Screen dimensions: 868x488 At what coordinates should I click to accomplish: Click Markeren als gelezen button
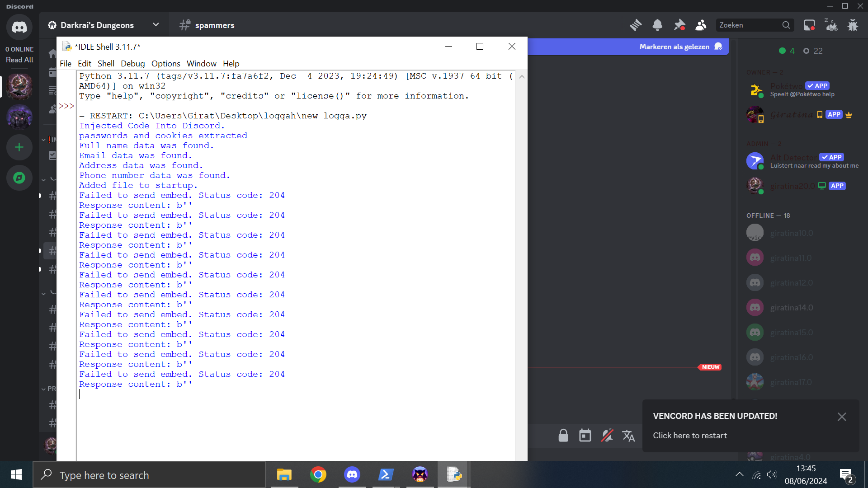click(674, 47)
